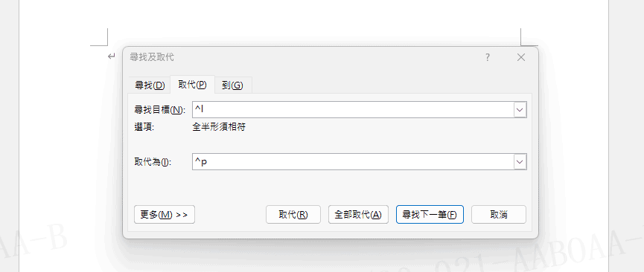
Task: Click the 全半形須相符 options text
Action: 219,127
